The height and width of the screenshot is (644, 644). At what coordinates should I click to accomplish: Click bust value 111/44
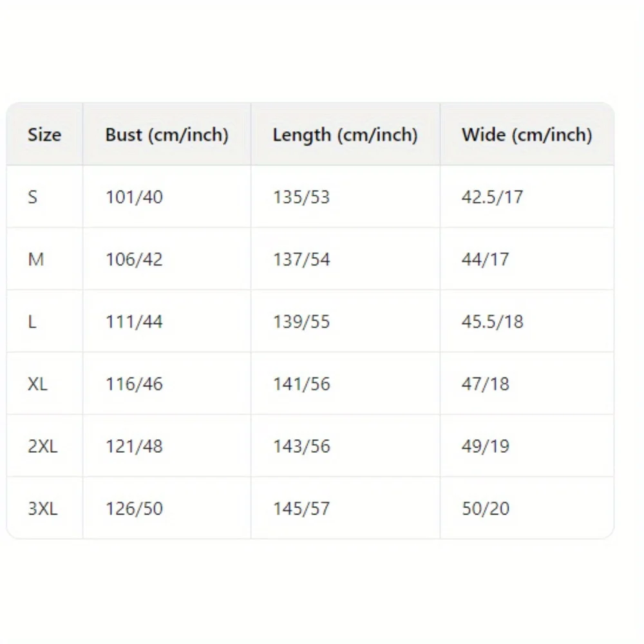(x=134, y=321)
